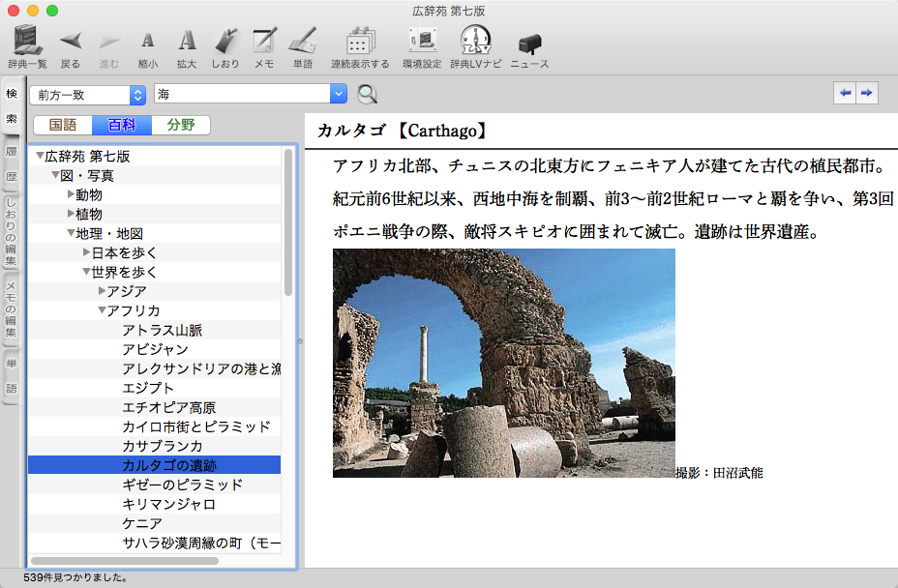Screen dimensions: 898x588
Task: Open the search history dropdown arrow
Action: pyautogui.click(x=338, y=94)
